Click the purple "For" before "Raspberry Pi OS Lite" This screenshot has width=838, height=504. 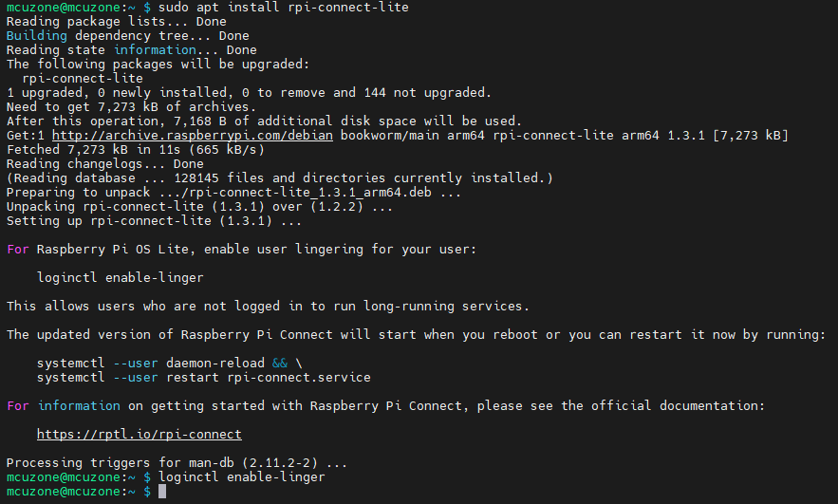(18, 249)
